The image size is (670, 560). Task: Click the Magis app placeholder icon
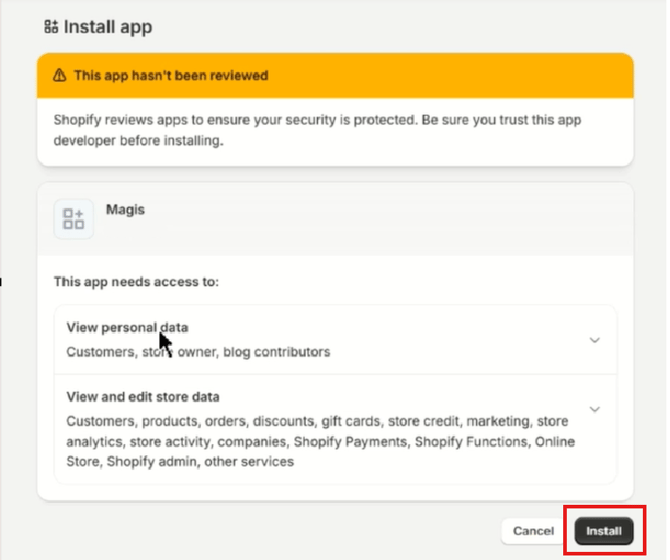click(73, 218)
